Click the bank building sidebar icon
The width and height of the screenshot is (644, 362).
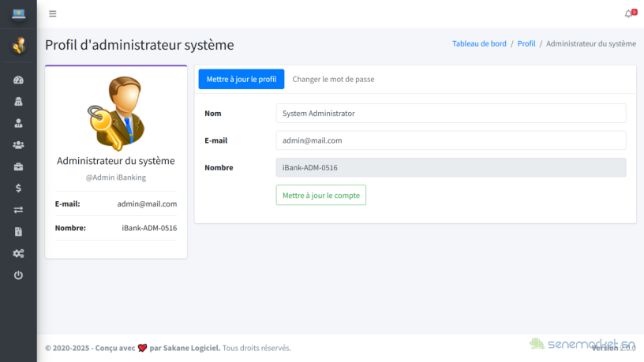pyautogui.click(x=18, y=102)
